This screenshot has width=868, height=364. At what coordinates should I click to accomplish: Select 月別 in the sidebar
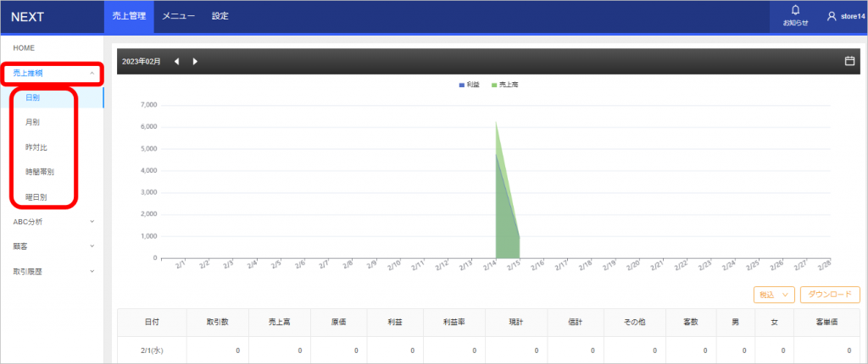(32, 123)
